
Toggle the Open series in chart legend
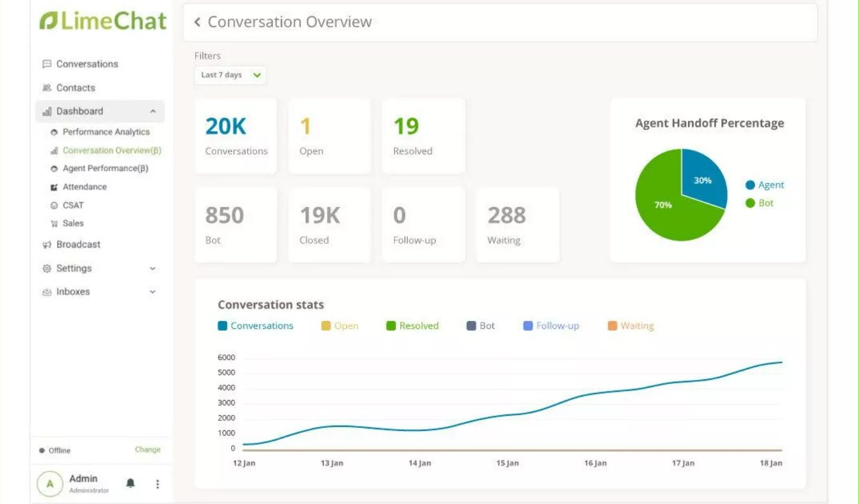[x=340, y=325]
